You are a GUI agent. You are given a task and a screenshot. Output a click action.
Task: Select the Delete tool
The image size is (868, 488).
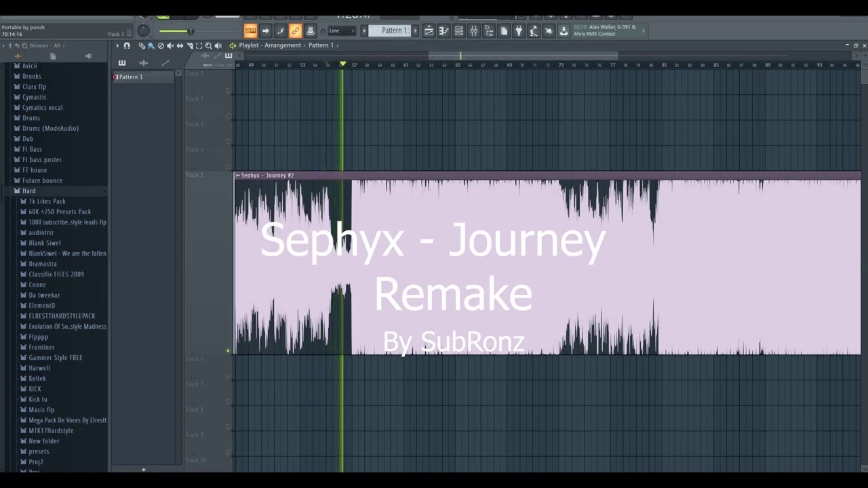click(x=161, y=45)
